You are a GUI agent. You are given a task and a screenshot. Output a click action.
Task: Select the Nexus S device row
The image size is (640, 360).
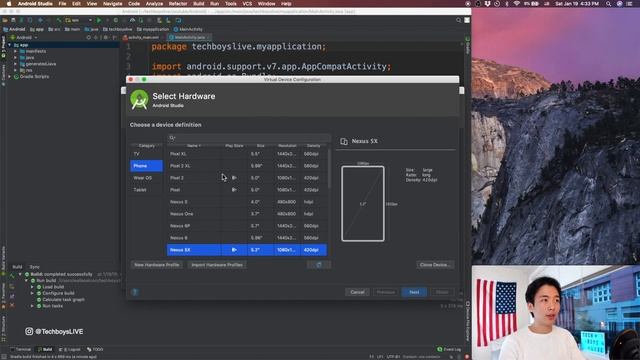247,202
